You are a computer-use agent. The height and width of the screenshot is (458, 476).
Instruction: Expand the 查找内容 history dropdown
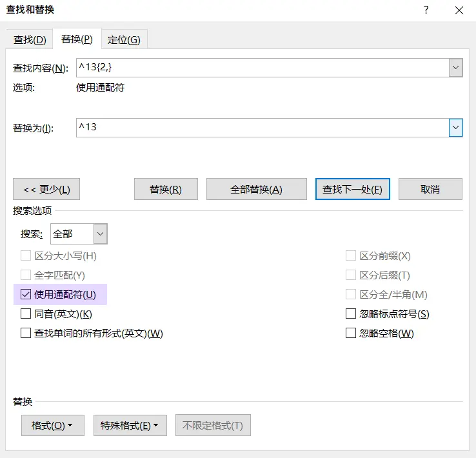tap(456, 68)
